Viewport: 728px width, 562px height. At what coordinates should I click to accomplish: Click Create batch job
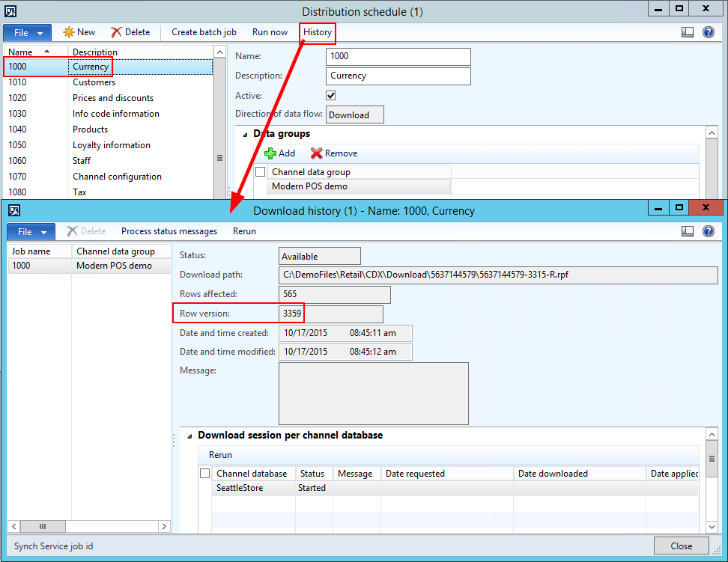[204, 32]
